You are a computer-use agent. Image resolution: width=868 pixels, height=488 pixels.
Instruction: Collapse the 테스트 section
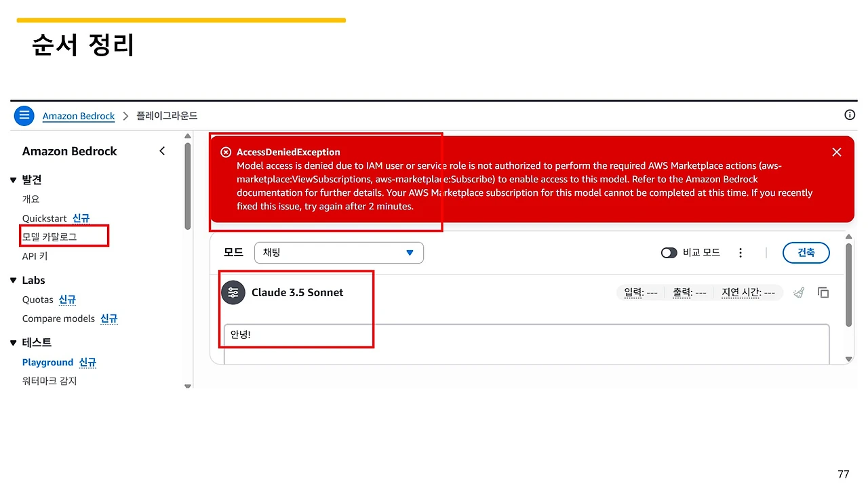(x=13, y=343)
